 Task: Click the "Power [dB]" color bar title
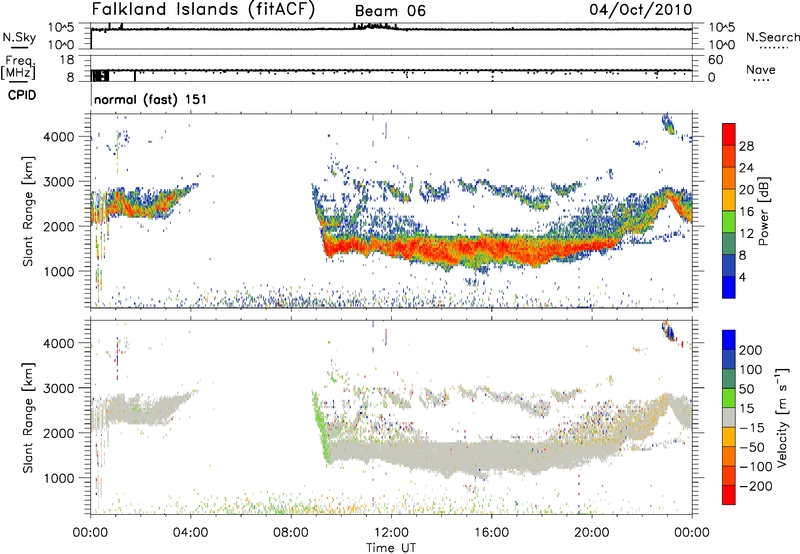click(763, 211)
